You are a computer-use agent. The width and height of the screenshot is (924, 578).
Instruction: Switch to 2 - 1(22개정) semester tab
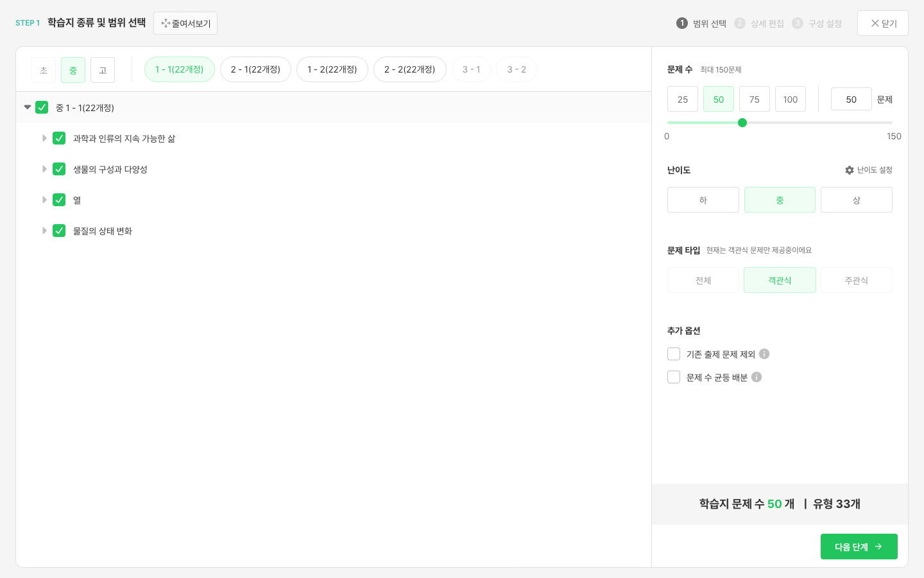[x=255, y=69]
